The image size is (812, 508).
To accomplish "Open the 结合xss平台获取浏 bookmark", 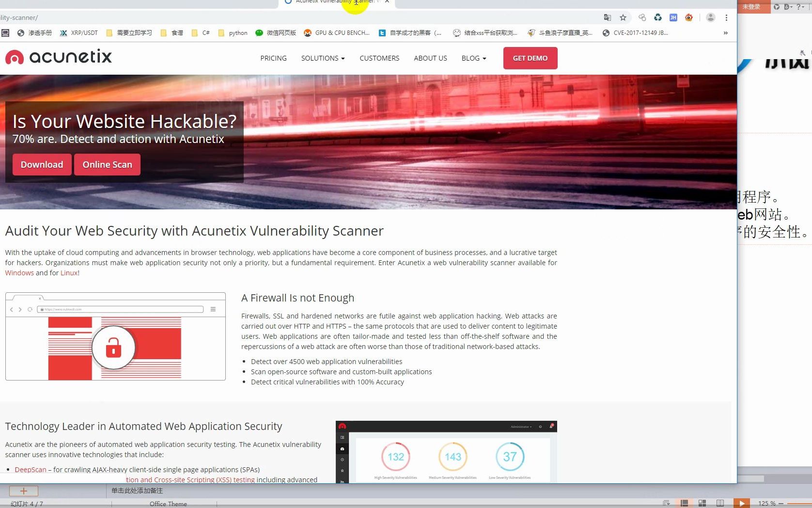I will click(485, 33).
